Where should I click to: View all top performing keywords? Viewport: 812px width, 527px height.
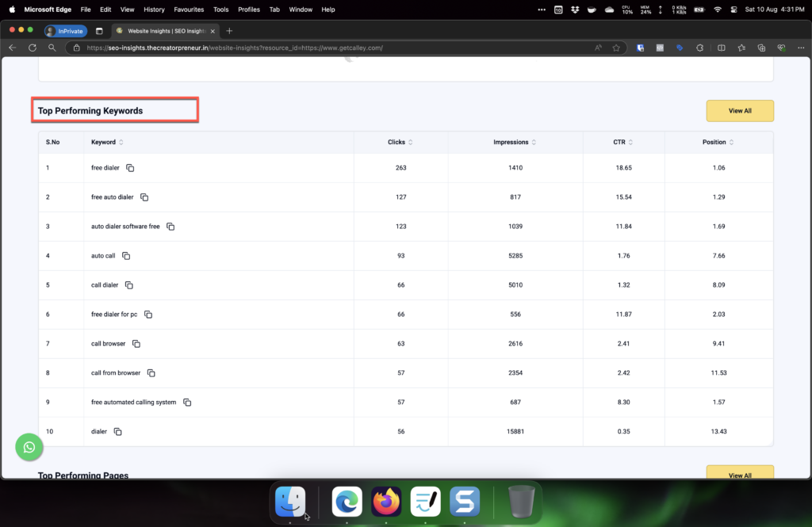click(740, 111)
